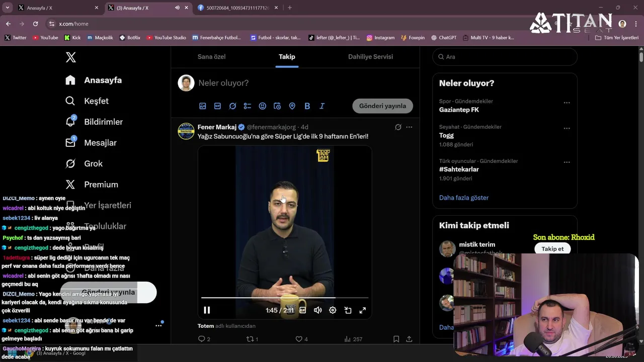Like the Fener Markaj post
The height and width of the screenshot is (362, 644).
coord(301,339)
